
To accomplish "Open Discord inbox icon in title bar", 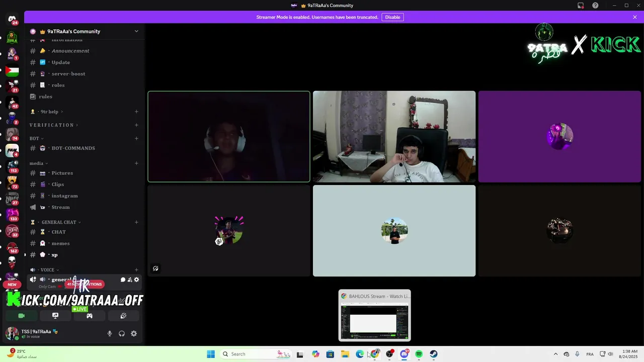I will click(x=581, y=6).
